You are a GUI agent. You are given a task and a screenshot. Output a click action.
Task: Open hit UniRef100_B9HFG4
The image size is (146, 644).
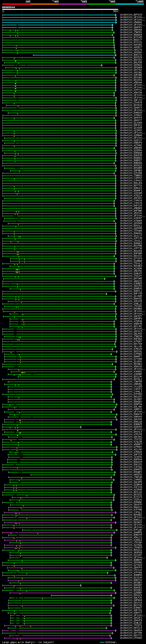point(131,404)
